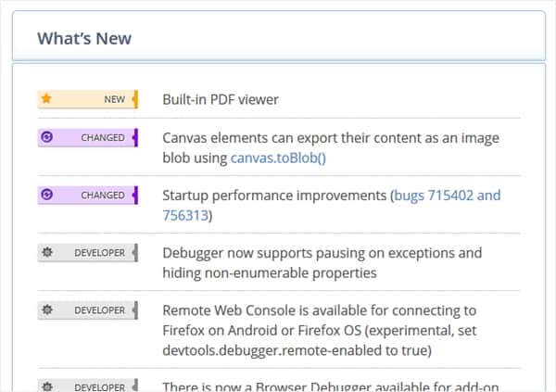Image resolution: width=556 pixels, height=392 pixels.
Task: Click the orange star icon on NEW badge
Action: [46, 98]
